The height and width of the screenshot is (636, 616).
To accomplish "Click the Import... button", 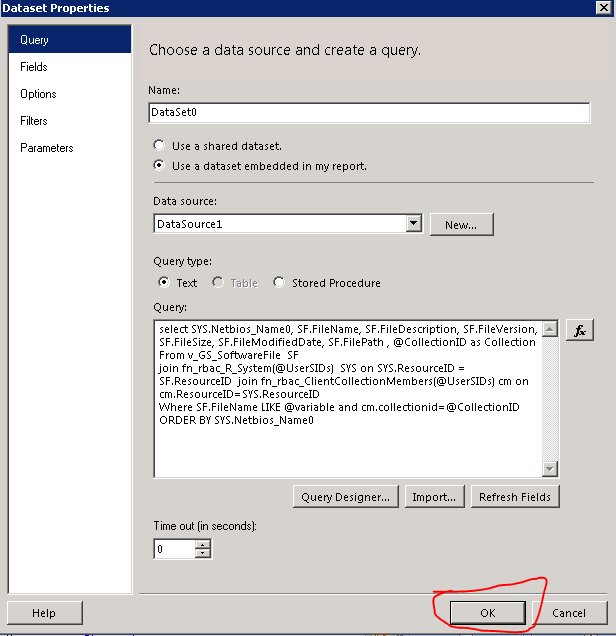I will (x=434, y=496).
